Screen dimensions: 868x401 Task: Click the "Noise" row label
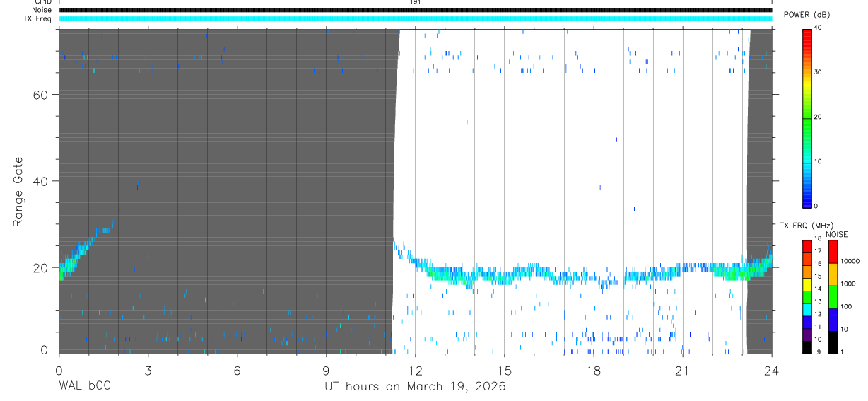pyautogui.click(x=41, y=10)
